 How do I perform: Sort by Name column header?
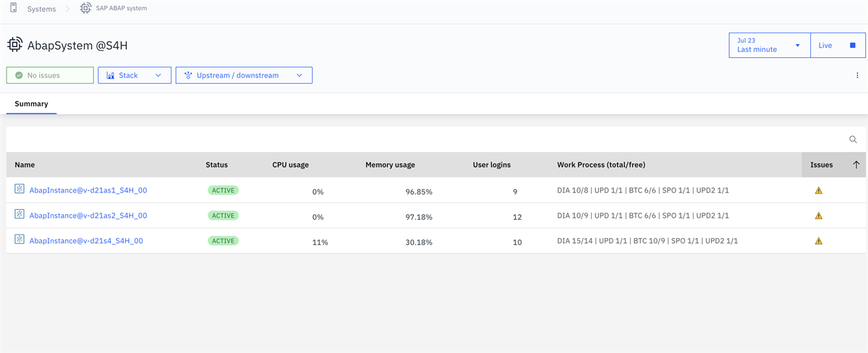click(x=25, y=165)
